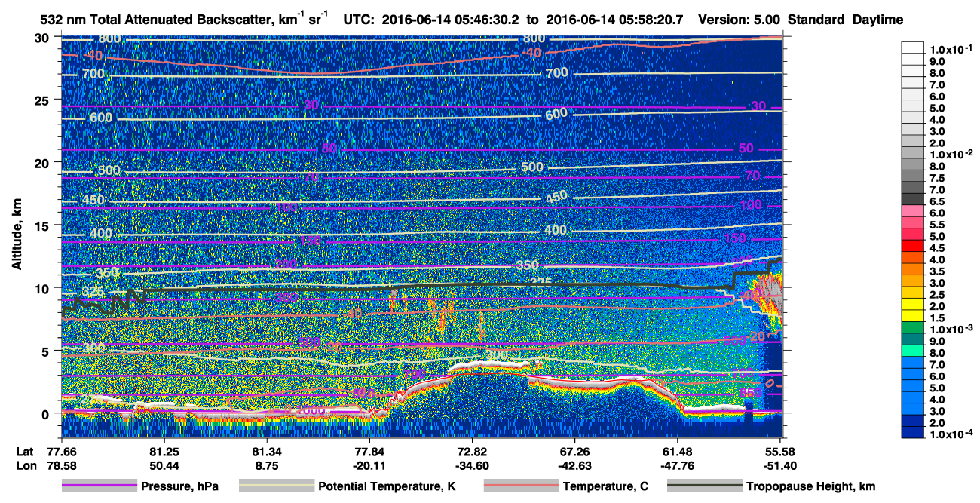Click the '450' contour label on plot's left
Screen dimensions: 980x503
(x=93, y=200)
